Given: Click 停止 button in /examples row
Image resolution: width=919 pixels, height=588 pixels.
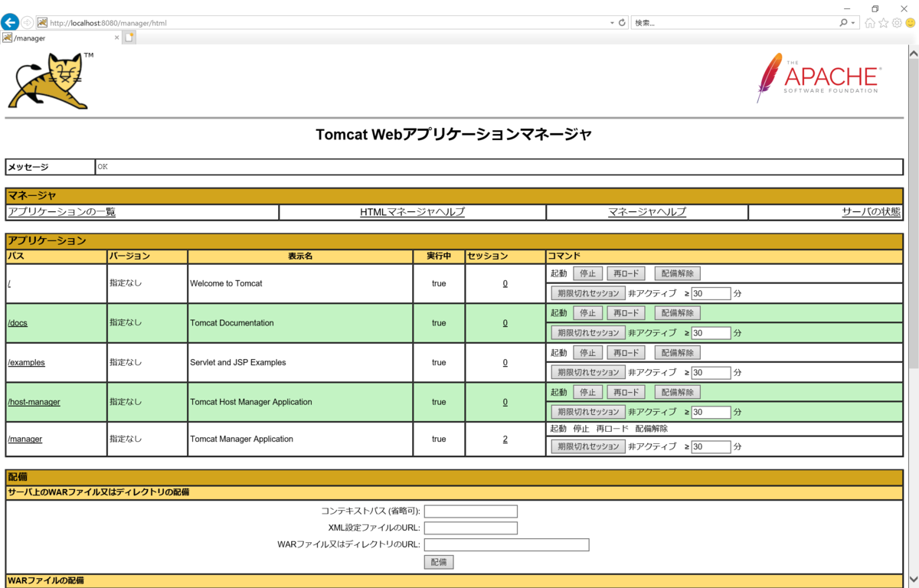Looking at the screenshot, I should pos(587,353).
